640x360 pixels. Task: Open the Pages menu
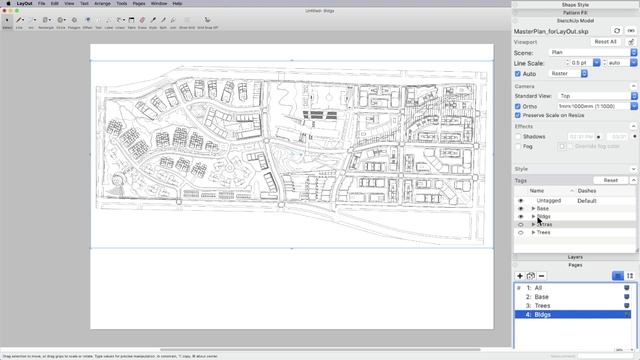139,3
